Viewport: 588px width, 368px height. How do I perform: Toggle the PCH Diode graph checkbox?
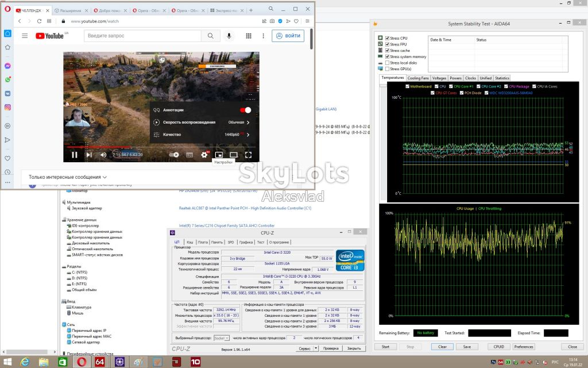(x=462, y=93)
